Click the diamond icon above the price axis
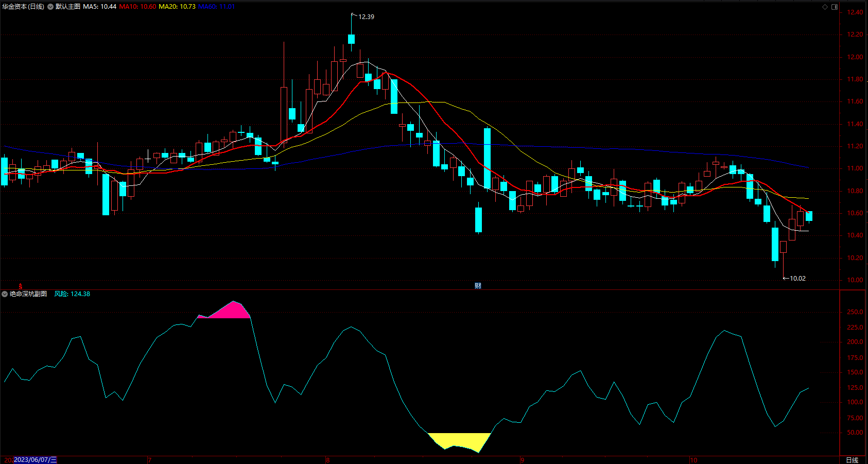 click(x=825, y=7)
